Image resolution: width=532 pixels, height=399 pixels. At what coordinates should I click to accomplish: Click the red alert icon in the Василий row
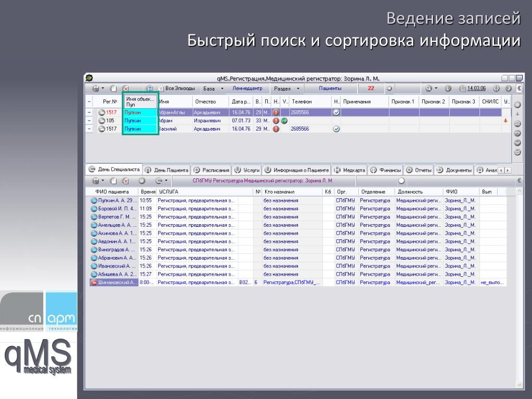point(276,129)
